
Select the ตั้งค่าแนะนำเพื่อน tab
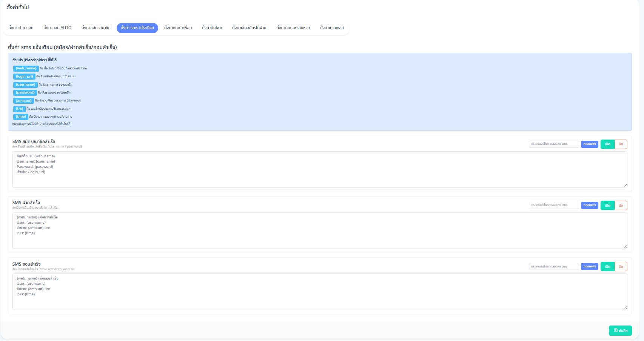[178, 28]
